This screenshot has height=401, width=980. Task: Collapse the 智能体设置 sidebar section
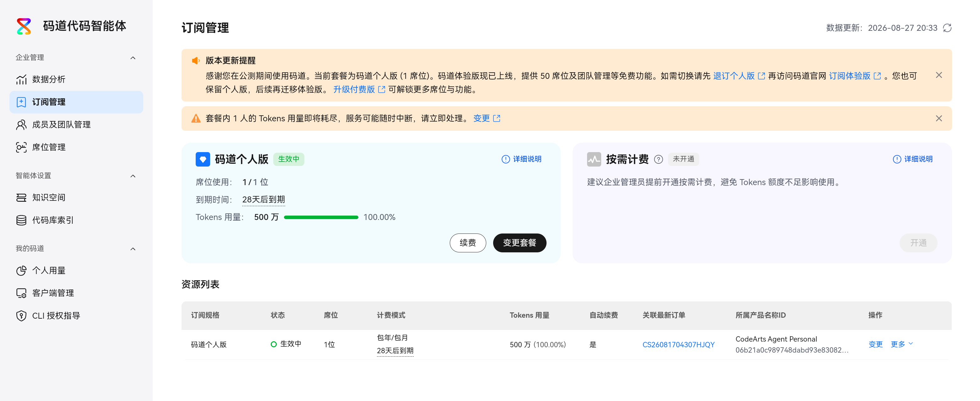(x=133, y=176)
